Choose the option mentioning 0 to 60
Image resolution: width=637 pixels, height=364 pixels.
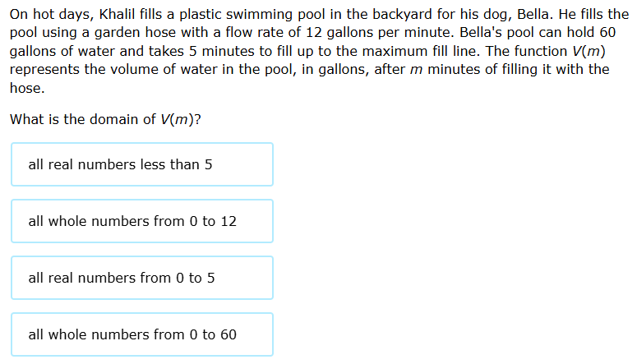click(x=142, y=334)
